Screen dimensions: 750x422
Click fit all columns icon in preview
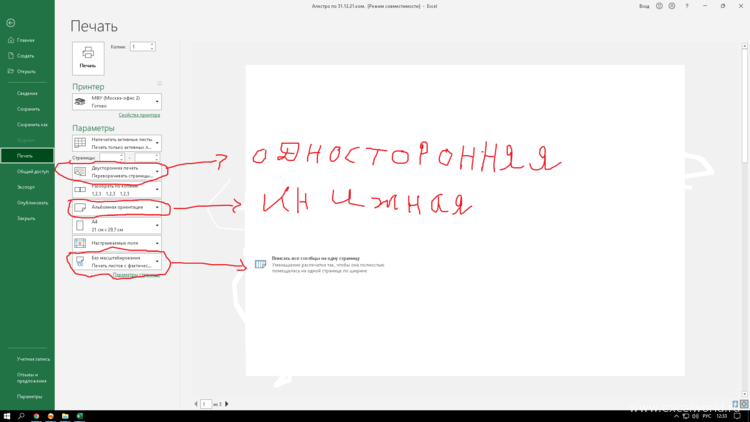coord(260,264)
